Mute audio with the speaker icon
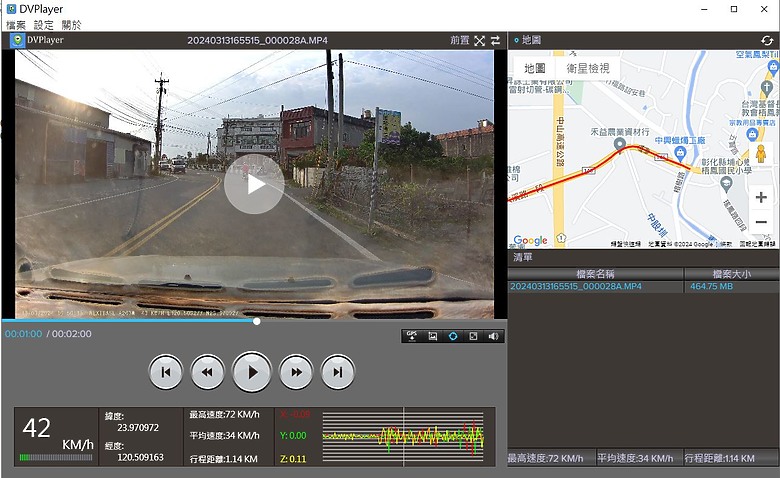 tap(493, 336)
